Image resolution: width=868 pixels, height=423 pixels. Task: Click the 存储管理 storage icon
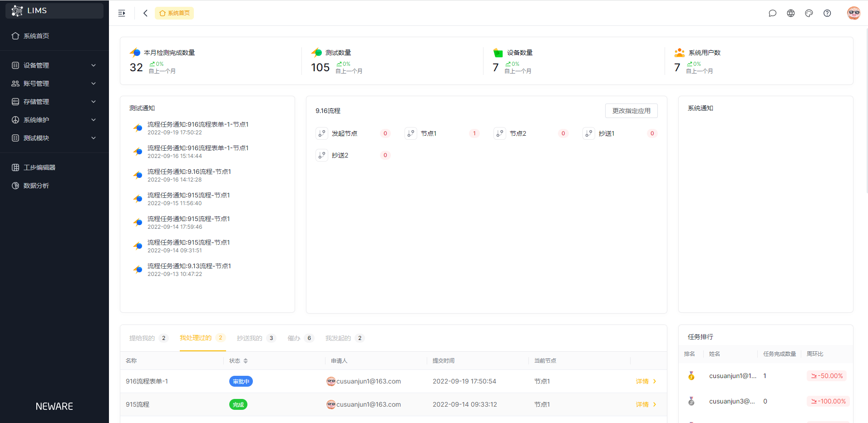pyautogui.click(x=15, y=102)
